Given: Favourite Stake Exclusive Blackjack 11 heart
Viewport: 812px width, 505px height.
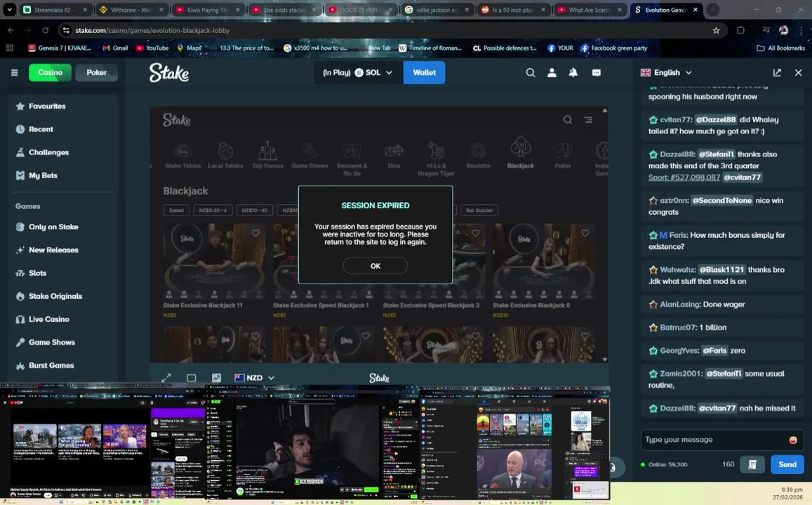Looking at the screenshot, I should click(x=255, y=234).
